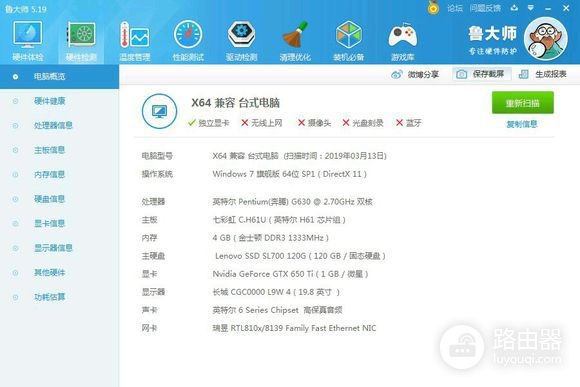
Task: Open 温度管理 temperature management
Action: pos(135,41)
